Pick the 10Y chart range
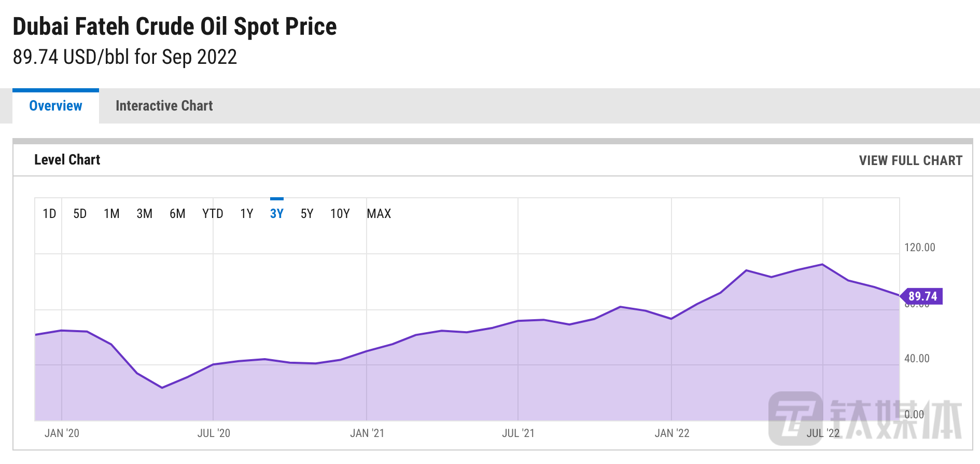The height and width of the screenshot is (464, 980). point(340,214)
